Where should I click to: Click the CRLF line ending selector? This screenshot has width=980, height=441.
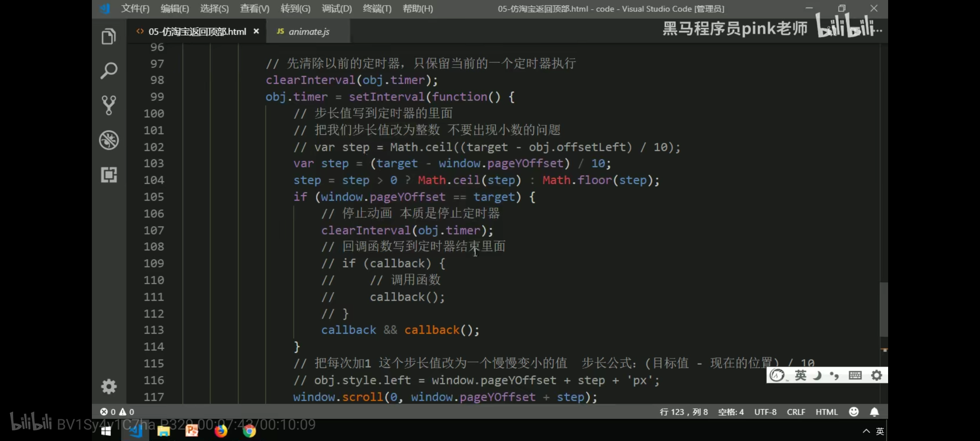point(796,412)
